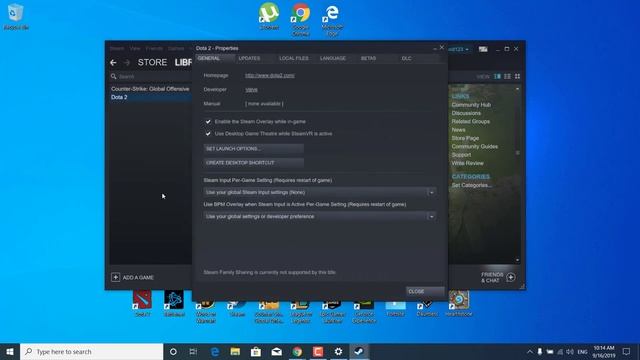The height and width of the screenshot is (360, 640).
Task: Open the Dota 2 desktop shortcut
Action: tap(142, 303)
